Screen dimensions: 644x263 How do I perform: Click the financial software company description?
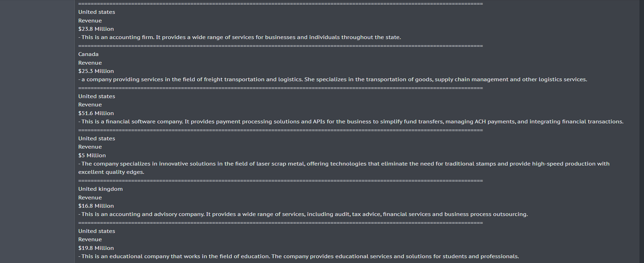point(351,122)
